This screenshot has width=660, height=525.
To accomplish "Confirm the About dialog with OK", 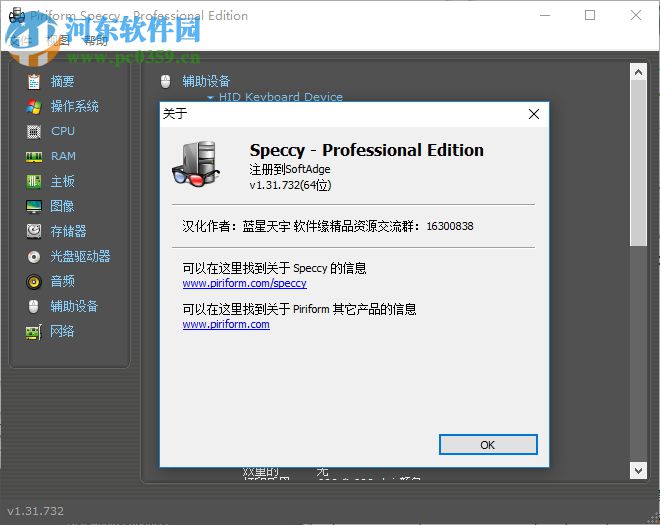I will pos(488,445).
